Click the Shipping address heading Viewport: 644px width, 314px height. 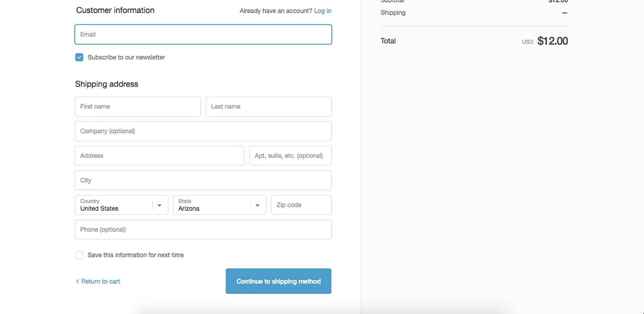tap(107, 84)
